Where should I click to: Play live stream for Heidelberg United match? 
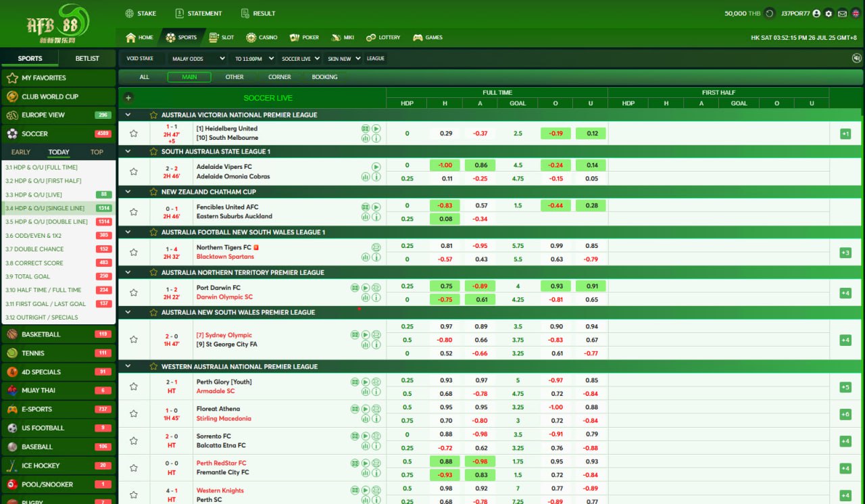[x=376, y=128]
